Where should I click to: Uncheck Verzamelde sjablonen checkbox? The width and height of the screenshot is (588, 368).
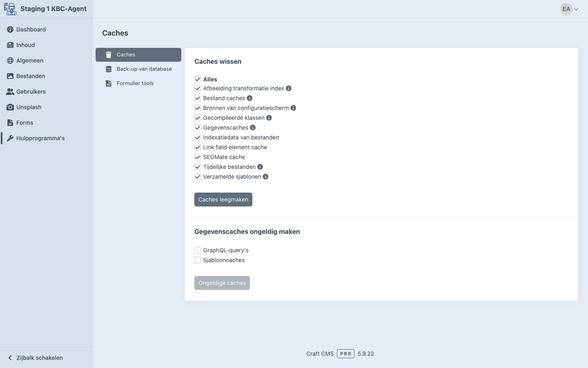198,177
